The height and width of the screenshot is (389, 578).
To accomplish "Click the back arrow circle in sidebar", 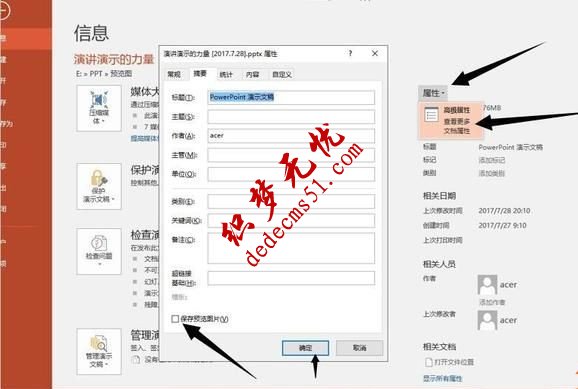I will pyautogui.click(x=4, y=10).
